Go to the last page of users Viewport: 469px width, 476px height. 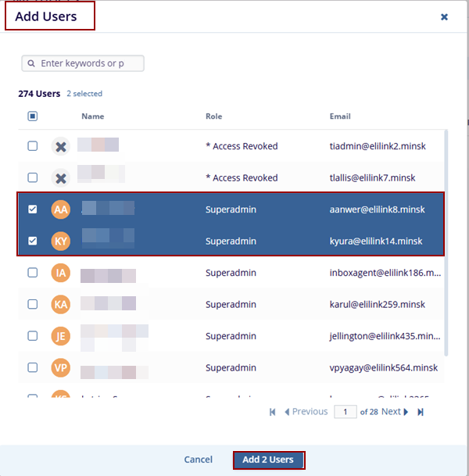(x=421, y=412)
